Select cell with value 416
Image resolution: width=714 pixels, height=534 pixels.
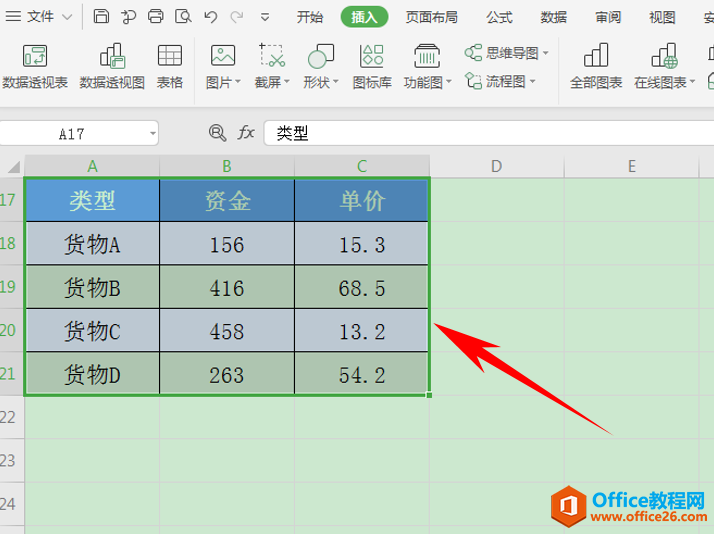click(227, 287)
